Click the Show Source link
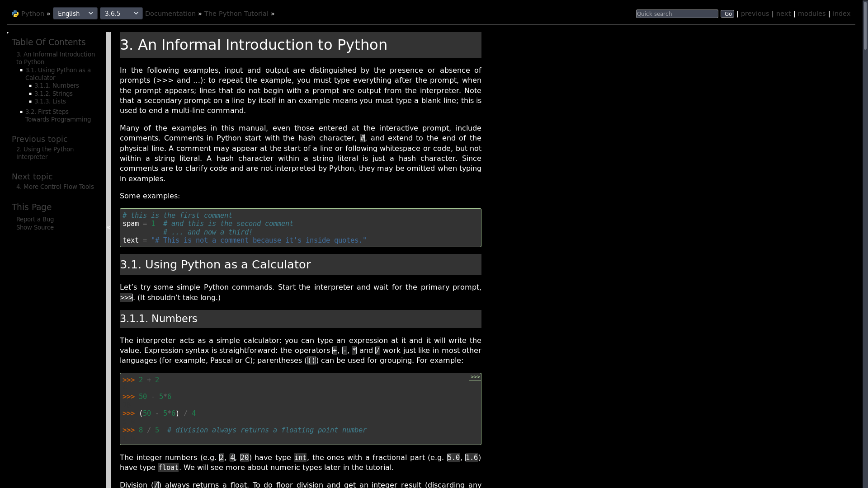Screen dimensions: 868x488 tap(35, 227)
